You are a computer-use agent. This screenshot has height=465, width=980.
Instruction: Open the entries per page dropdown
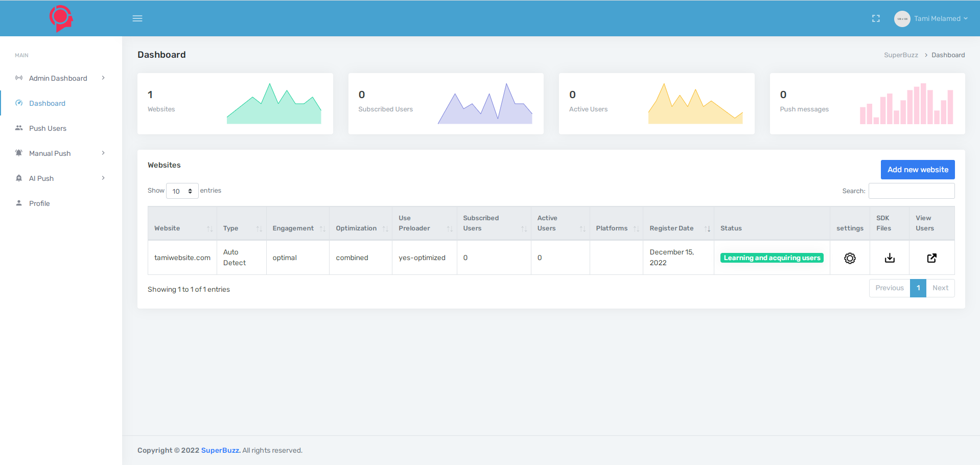tap(182, 191)
